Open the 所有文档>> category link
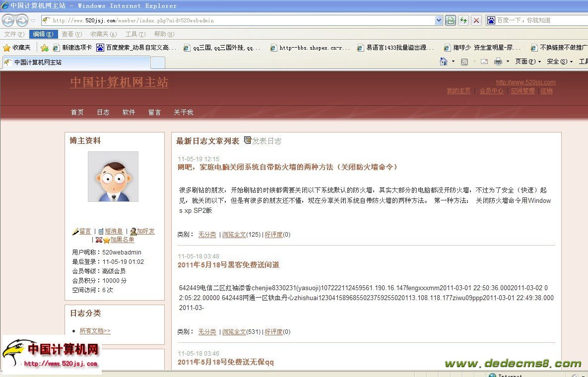This screenshot has width=588, height=377. (95, 331)
